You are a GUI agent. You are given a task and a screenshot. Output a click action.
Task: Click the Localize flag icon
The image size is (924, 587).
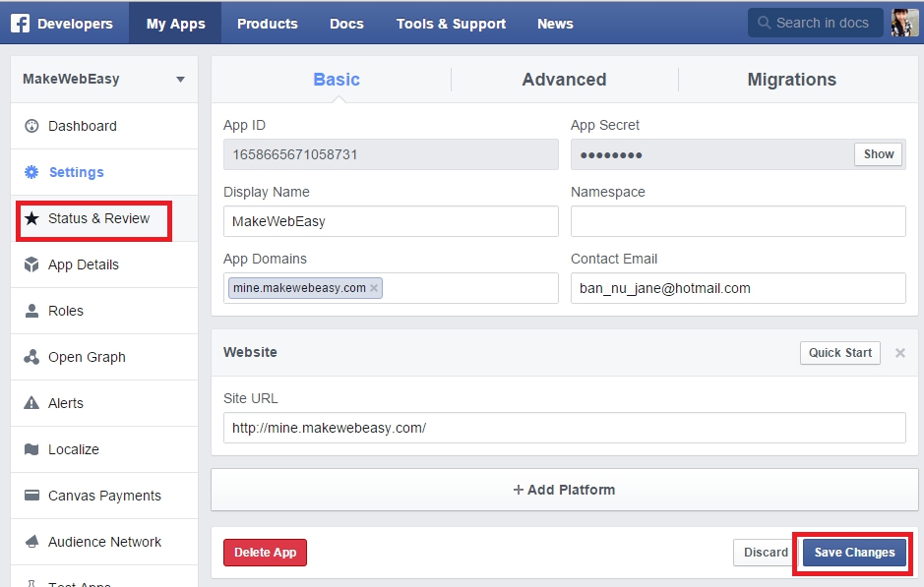(x=31, y=449)
